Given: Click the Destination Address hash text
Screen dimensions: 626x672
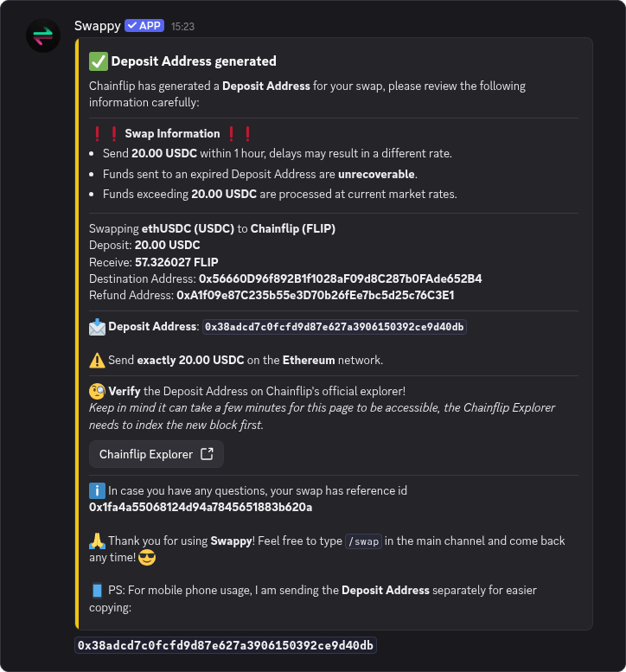Looking at the screenshot, I should click(340, 278).
